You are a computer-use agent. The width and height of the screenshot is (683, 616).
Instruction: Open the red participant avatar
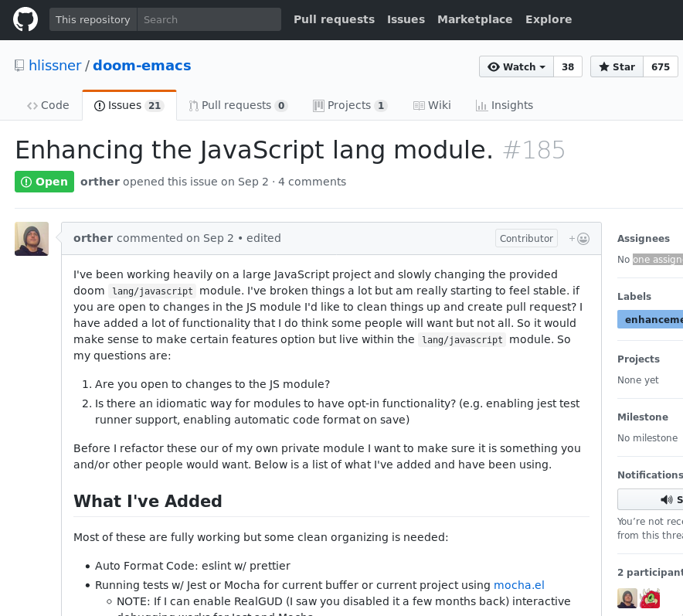coord(650,598)
